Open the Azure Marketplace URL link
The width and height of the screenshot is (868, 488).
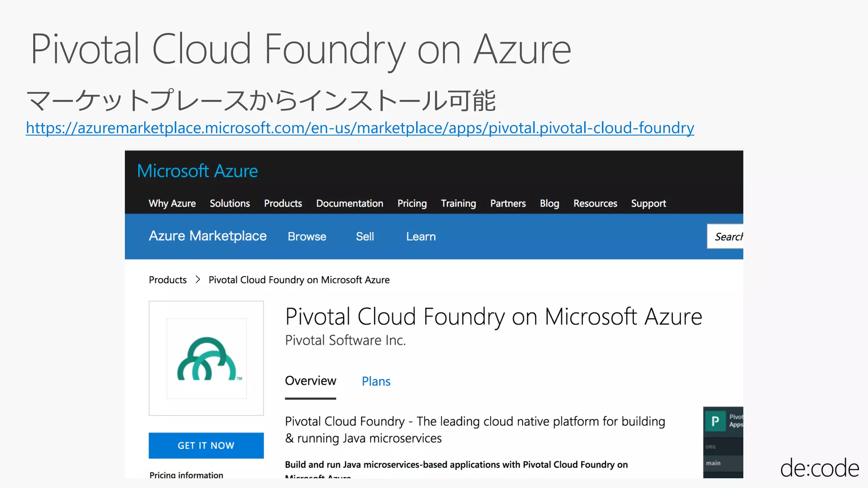360,128
